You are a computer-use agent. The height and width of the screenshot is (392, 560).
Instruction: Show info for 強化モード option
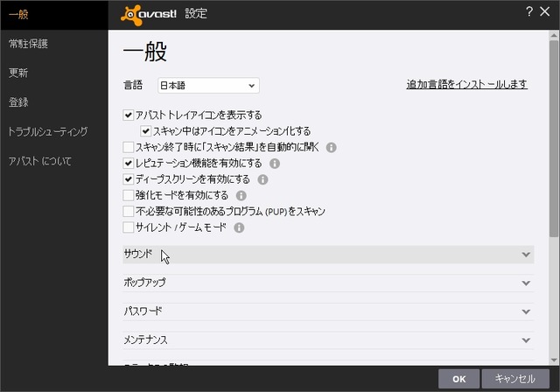[x=241, y=196]
